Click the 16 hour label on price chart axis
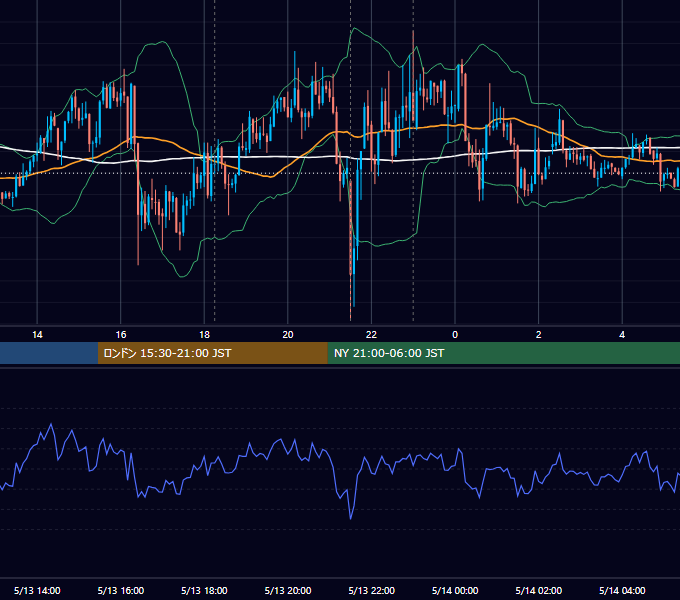The image size is (680, 600). click(x=121, y=335)
